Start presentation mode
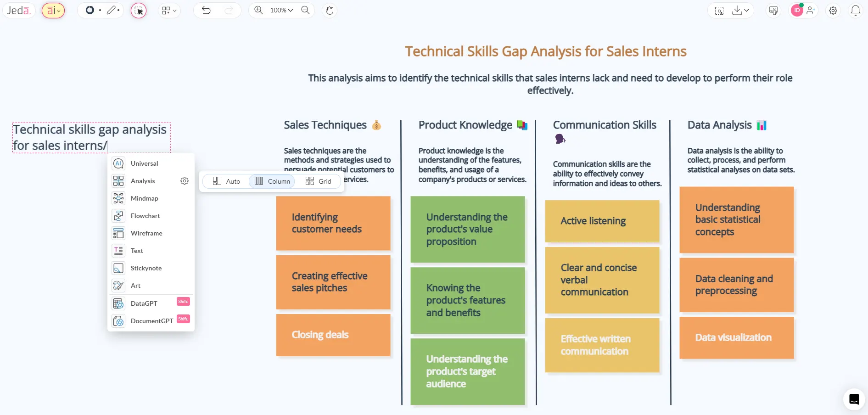The image size is (868, 415). [773, 10]
